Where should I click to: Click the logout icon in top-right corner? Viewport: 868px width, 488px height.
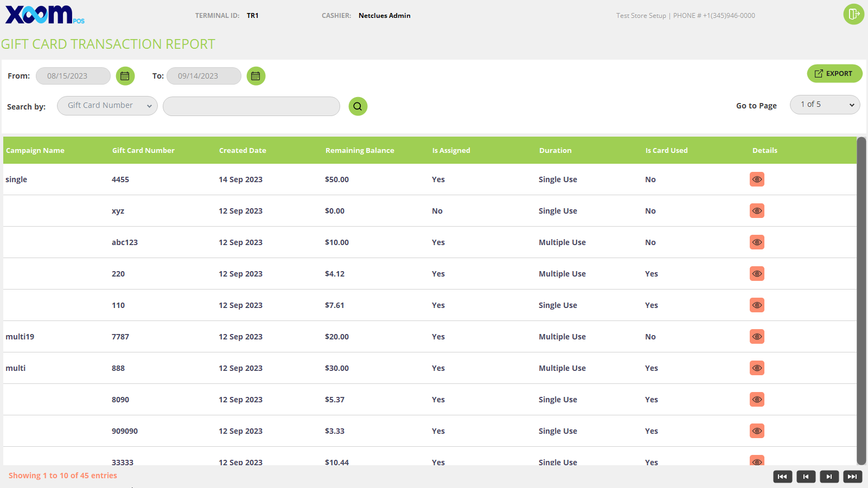[853, 14]
